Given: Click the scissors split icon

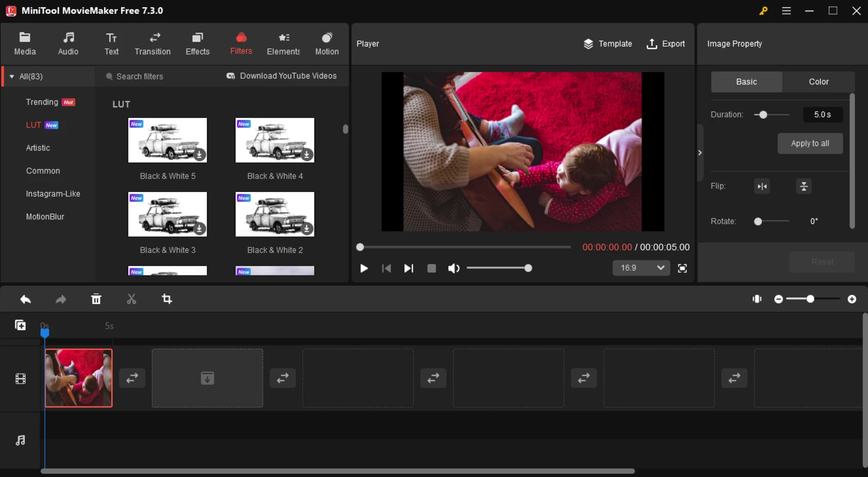Looking at the screenshot, I should (x=132, y=299).
